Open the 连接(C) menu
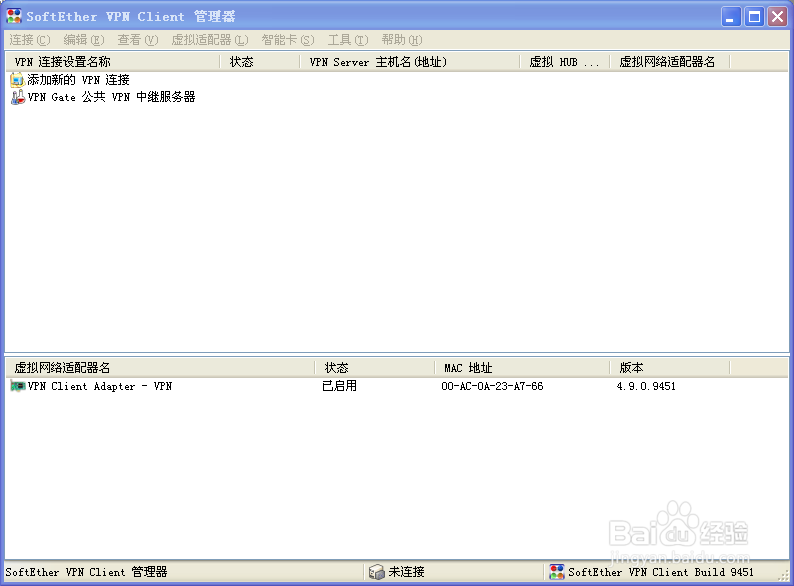Screen dimensions: 794x586 point(30,40)
